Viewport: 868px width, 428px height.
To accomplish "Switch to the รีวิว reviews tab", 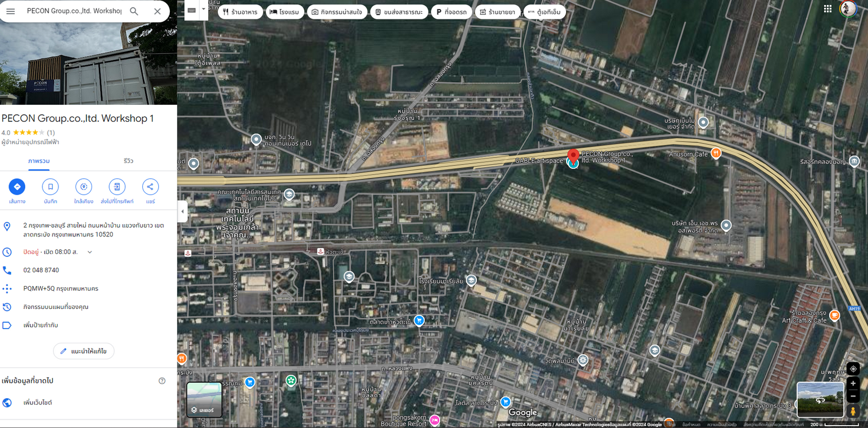I will tap(128, 161).
